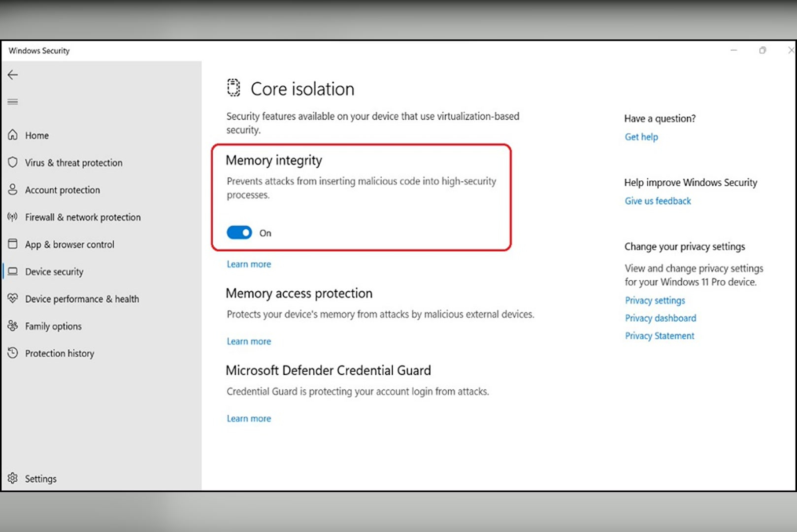Click the 'On' label beside toggle
797x532 pixels.
tap(265, 233)
